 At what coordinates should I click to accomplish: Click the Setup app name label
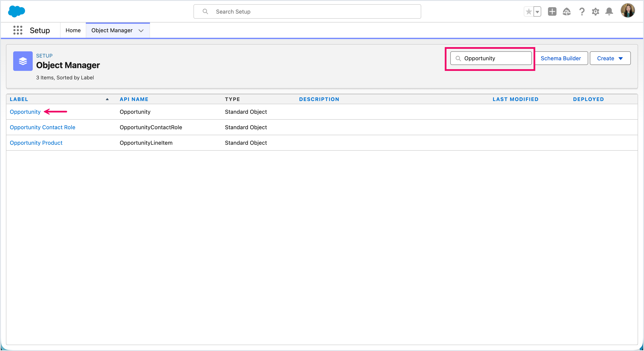point(40,30)
